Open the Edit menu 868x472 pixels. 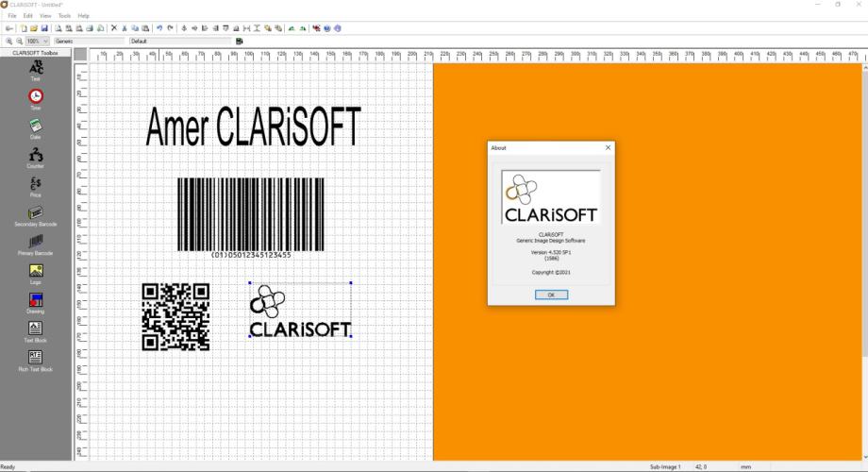pos(27,16)
